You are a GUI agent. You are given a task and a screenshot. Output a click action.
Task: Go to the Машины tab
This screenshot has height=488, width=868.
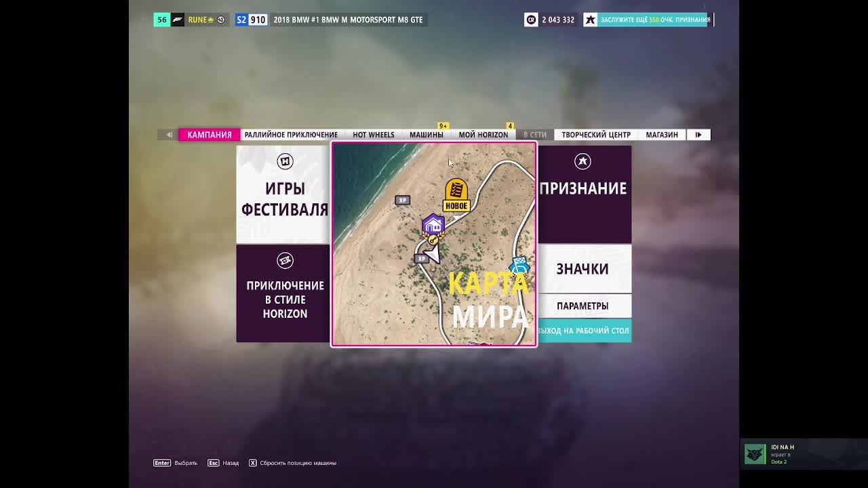tap(426, 134)
